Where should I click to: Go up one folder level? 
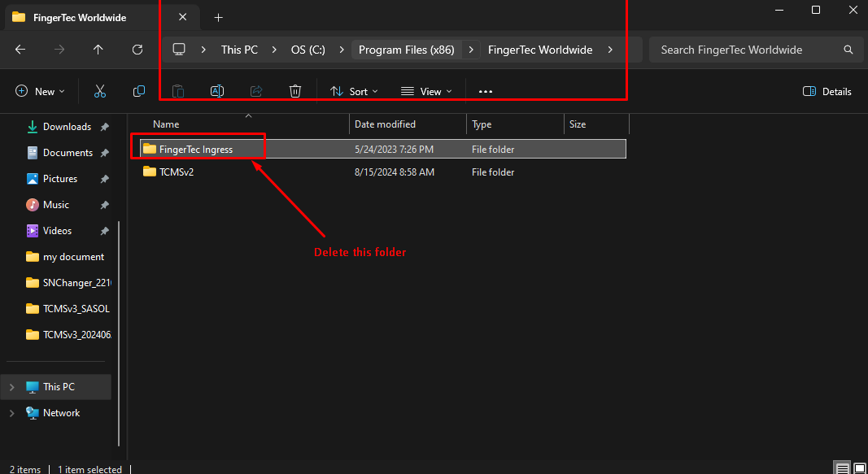[x=98, y=50]
